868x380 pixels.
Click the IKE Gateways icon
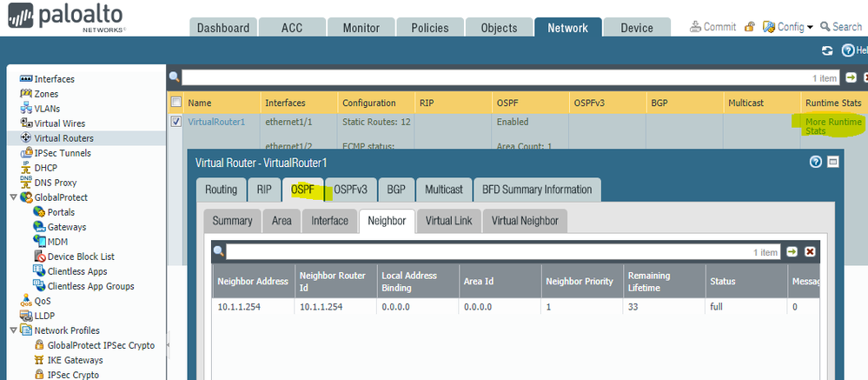pos(39,360)
